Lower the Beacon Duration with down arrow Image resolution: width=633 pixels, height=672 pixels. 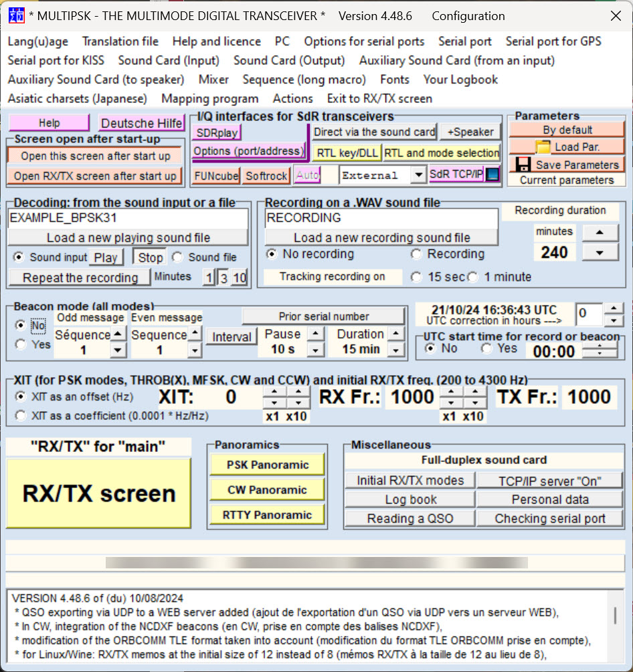[396, 350]
